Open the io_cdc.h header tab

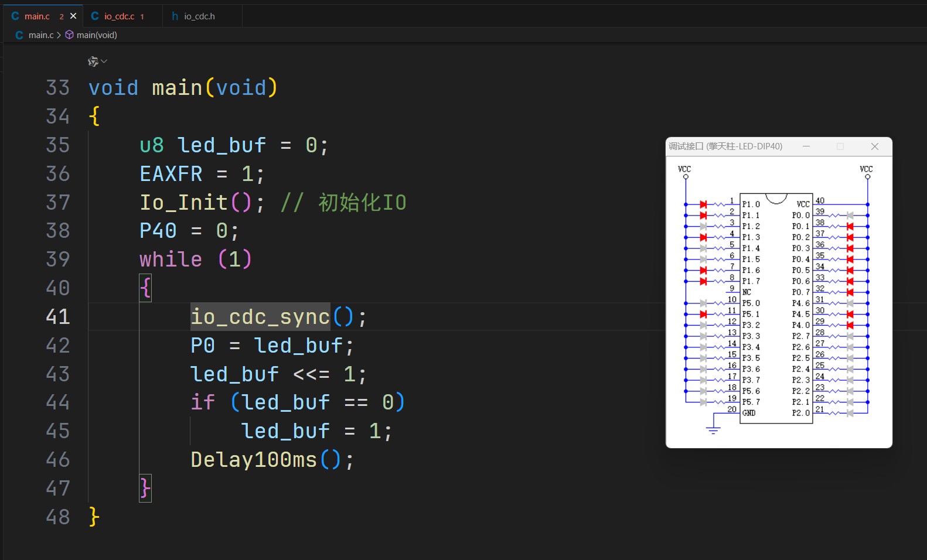click(x=199, y=16)
